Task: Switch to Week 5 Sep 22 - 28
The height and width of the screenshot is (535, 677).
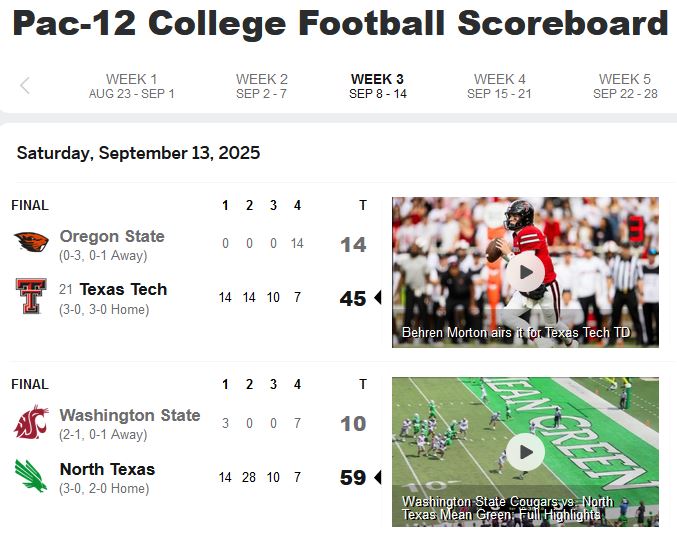Action: click(x=625, y=86)
